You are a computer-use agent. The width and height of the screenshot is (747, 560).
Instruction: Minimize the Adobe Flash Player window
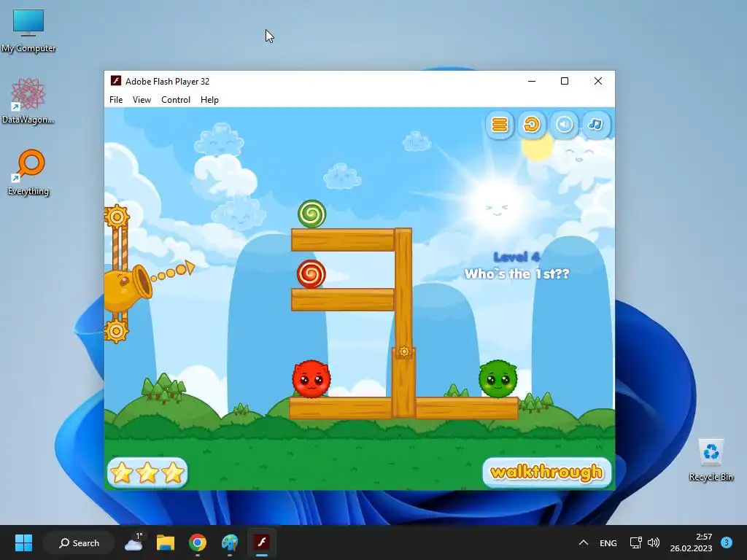532,81
